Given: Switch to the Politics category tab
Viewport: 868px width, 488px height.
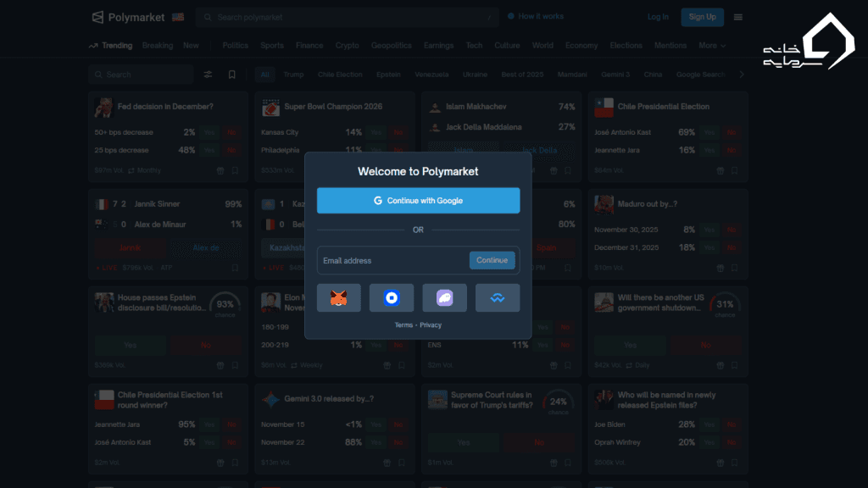Looking at the screenshot, I should tap(236, 46).
